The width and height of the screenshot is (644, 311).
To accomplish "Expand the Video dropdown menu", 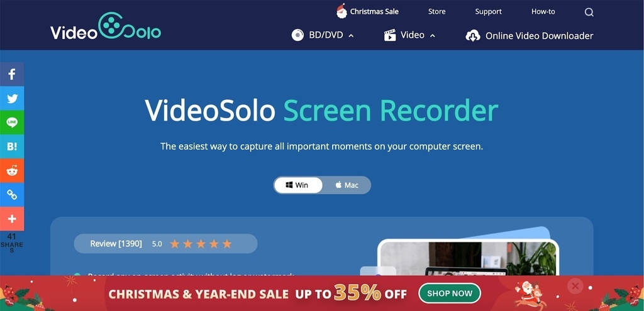I will [x=409, y=35].
